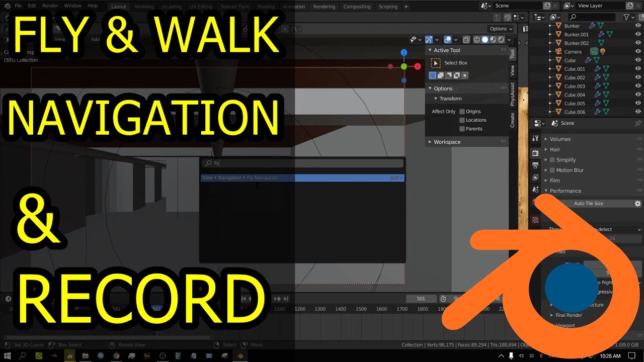This screenshot has width=644, height=362.
Task: Choose the invert selection mode
Action: [456, 75]
